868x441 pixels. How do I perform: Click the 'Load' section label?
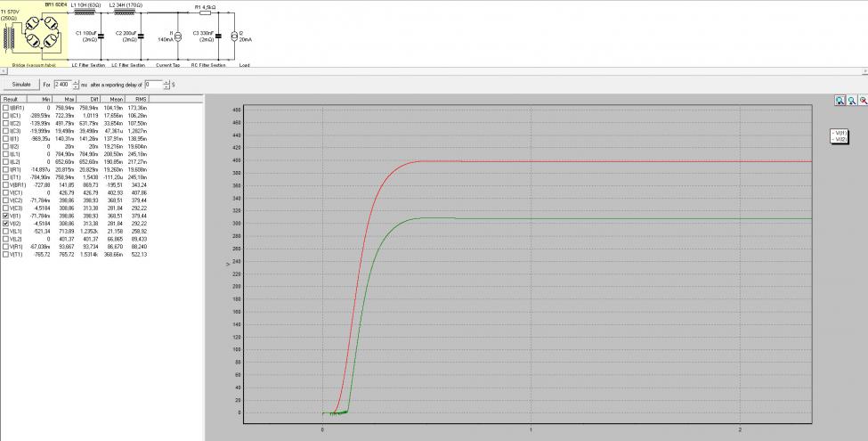click(x=245, y=65)
